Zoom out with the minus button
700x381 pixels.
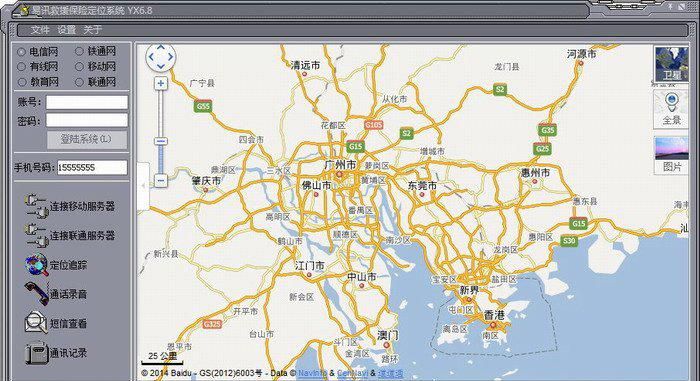[x=161, y=180]
